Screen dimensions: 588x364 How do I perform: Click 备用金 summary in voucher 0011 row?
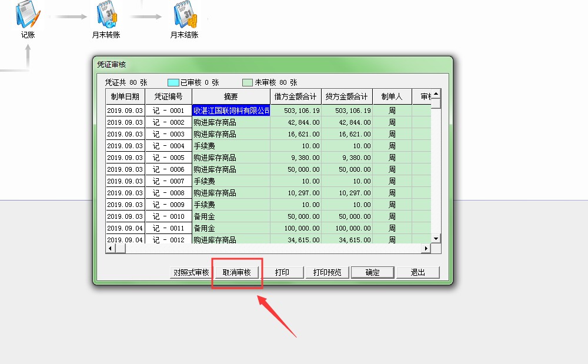[231, 228]
